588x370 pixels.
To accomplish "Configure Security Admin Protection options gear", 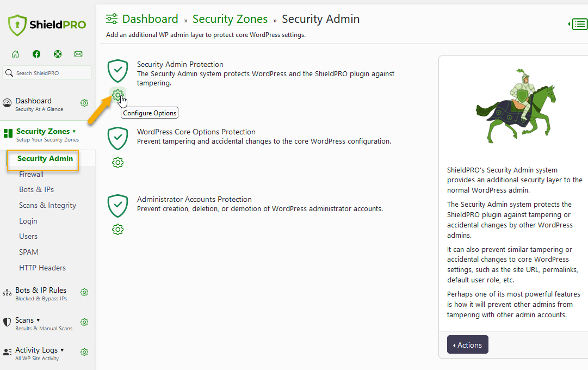I will tap(117, 95).
